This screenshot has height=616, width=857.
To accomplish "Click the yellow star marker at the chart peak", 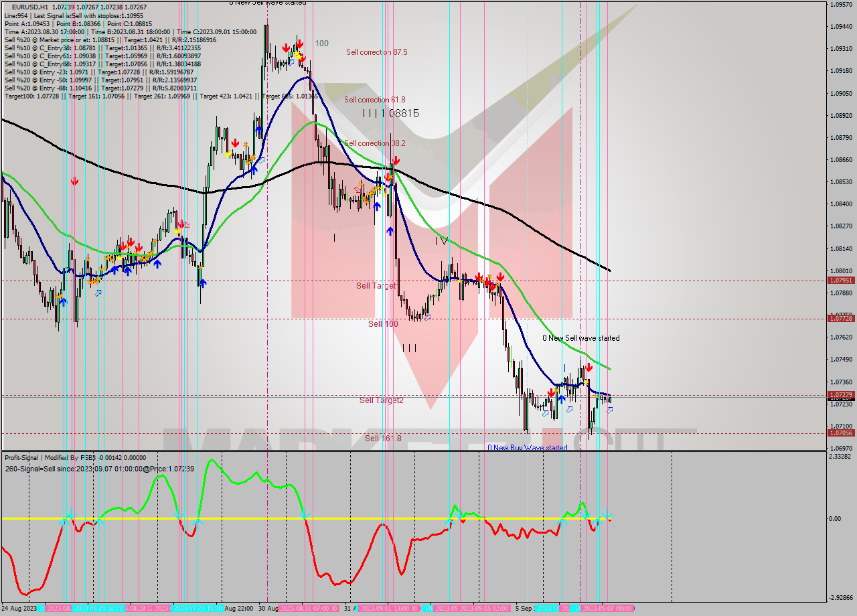I will click(x=297, y=54).
